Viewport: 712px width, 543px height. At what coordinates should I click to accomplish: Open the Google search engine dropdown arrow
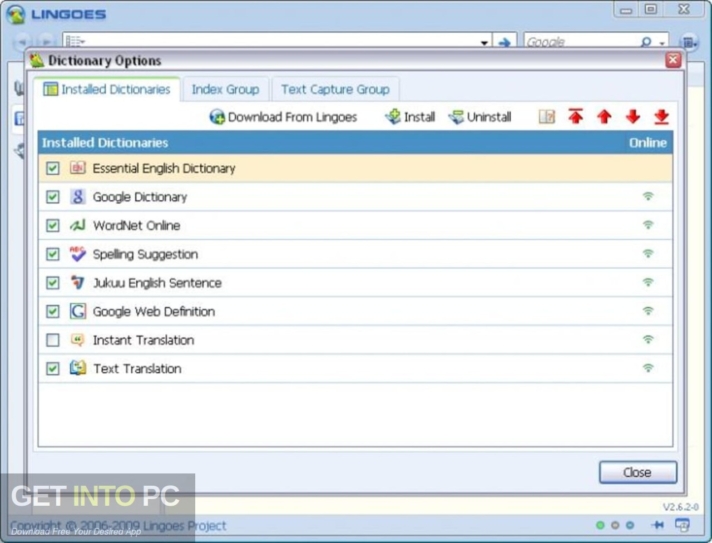click(x=662, y=43)
